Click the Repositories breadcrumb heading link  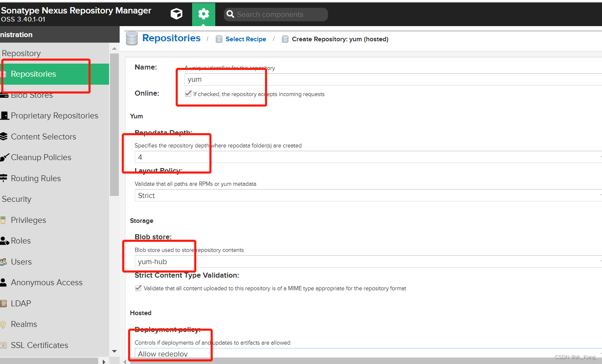(x=171, y=38)
